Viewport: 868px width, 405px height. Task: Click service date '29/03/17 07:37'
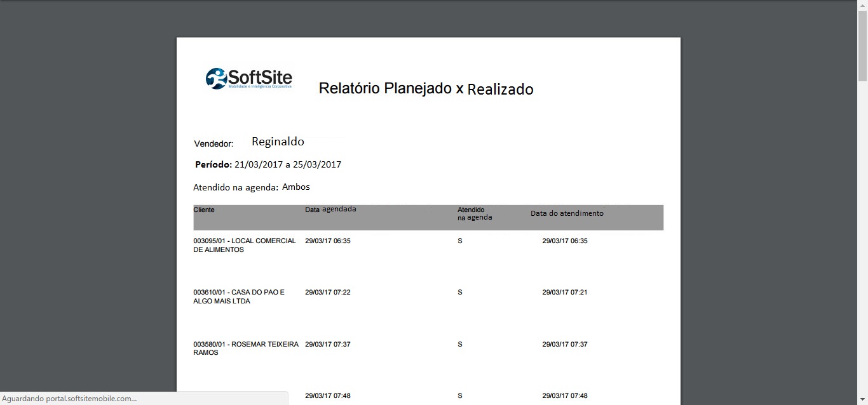click(x=565, y=345)
